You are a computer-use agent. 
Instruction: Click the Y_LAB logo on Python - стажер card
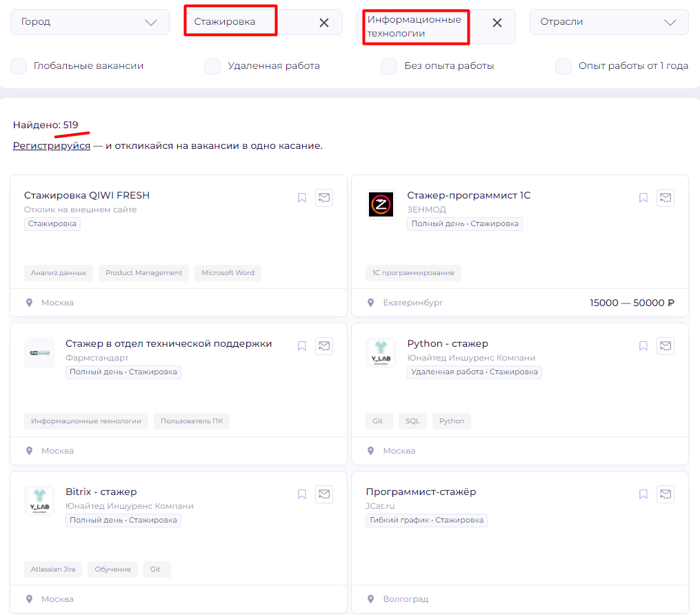point(381,352)
